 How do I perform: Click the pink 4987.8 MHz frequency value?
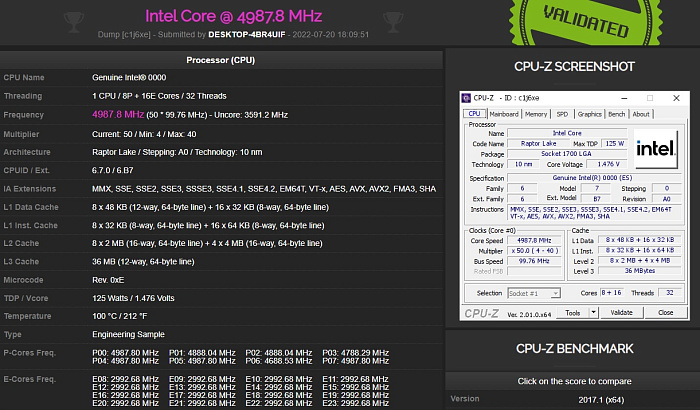click(118, 114)
